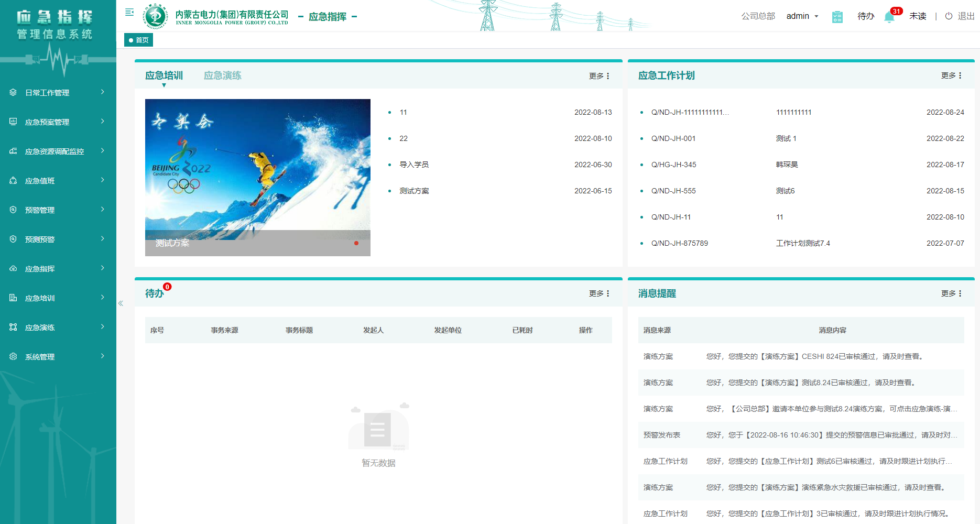Open plan Q/ND-JH-11
The height and width of the screenshot is (524, 980).
pyautogui.click(x=671, y=217)
